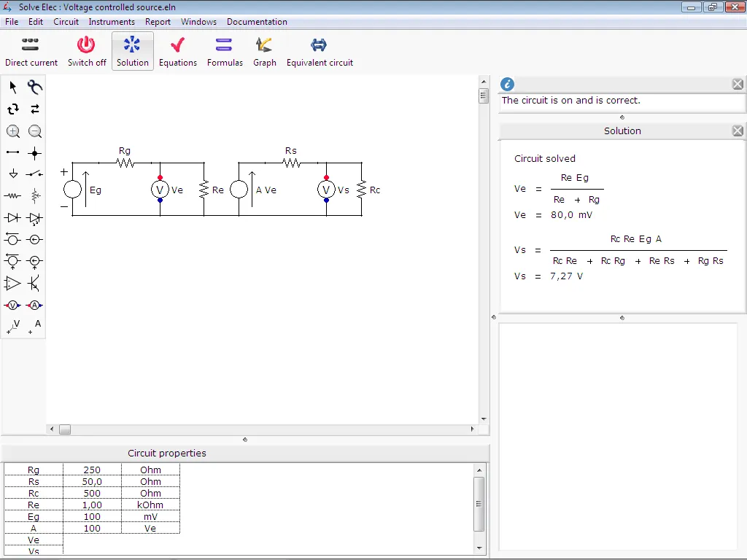
Task: Show the Graph view
Action: pos(264,50)
